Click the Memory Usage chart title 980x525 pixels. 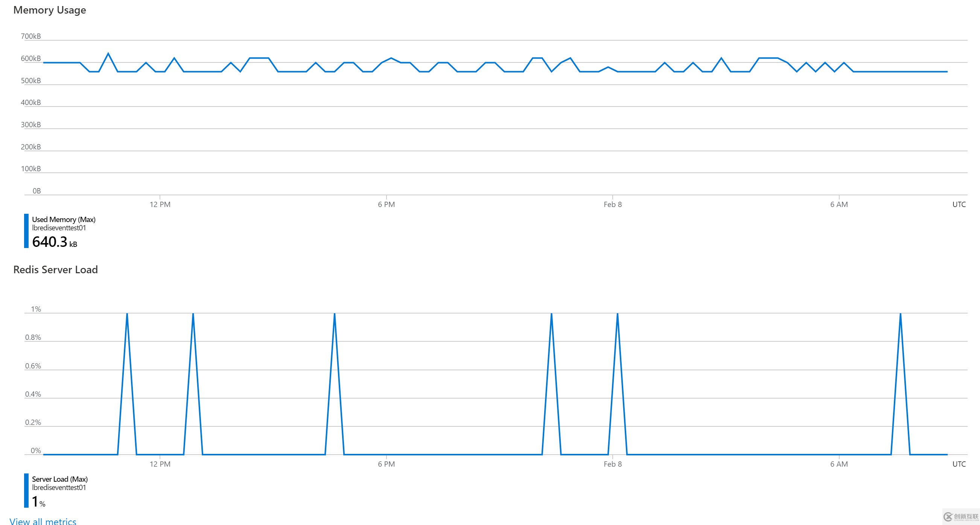pos(49,10)
